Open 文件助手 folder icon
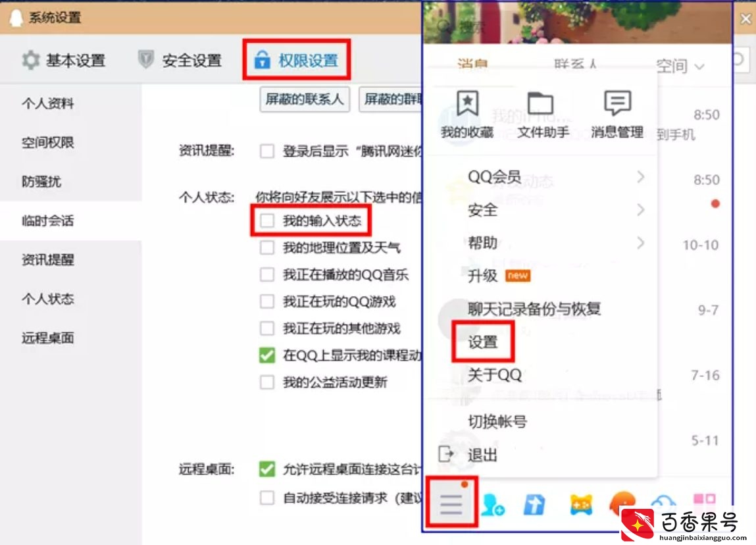 click(x=540, y=103)
